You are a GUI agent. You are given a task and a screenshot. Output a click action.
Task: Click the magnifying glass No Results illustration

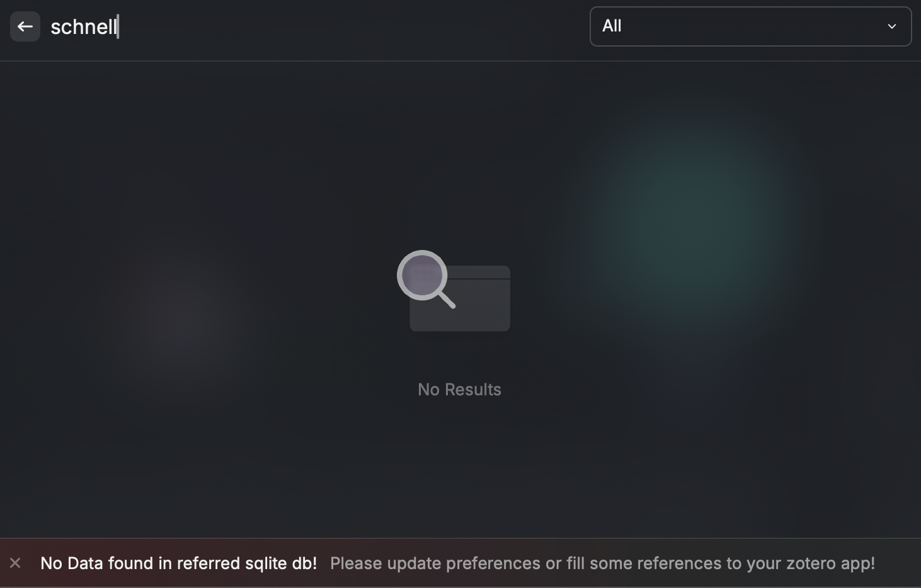click(454, 290)
